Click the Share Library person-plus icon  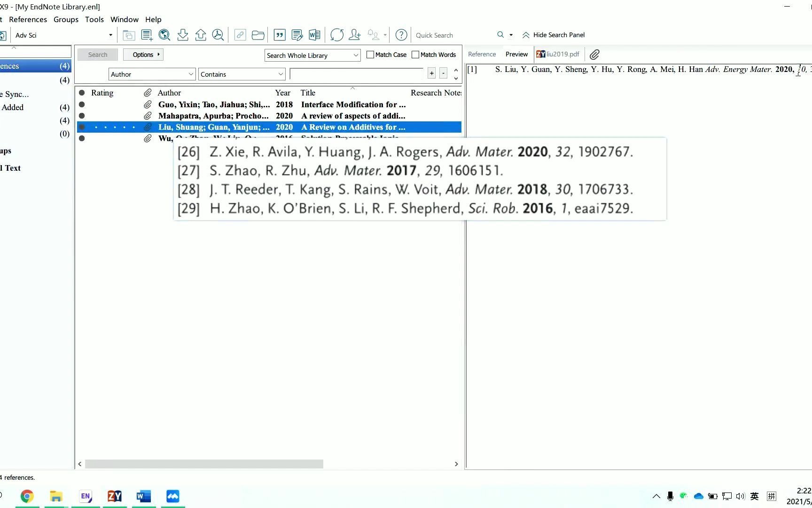coord(355,35)
